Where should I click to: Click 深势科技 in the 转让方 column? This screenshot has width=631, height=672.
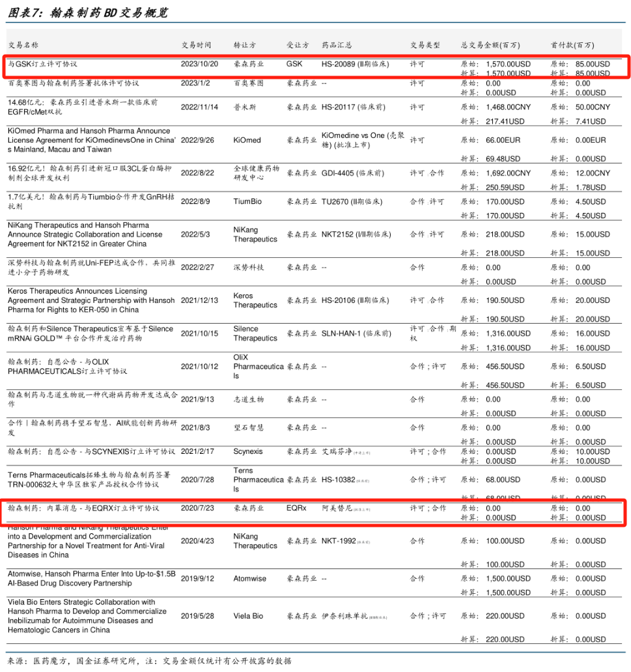249,268
